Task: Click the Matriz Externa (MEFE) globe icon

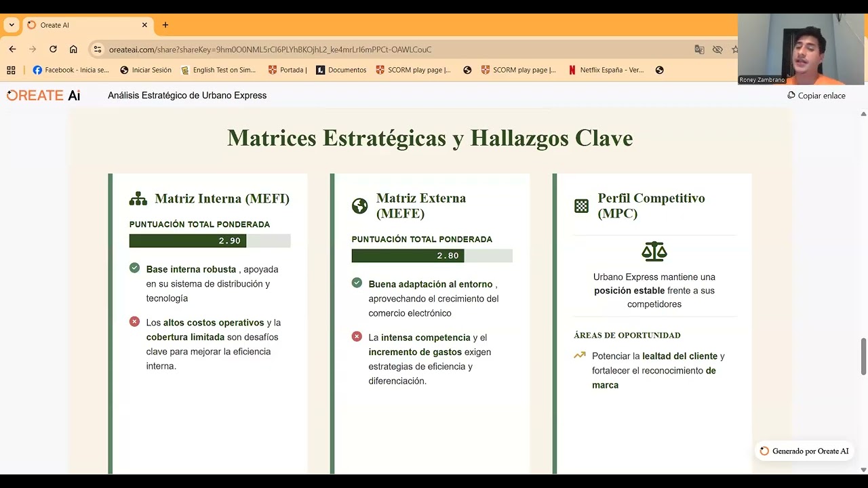Action: tap(359, 206)
